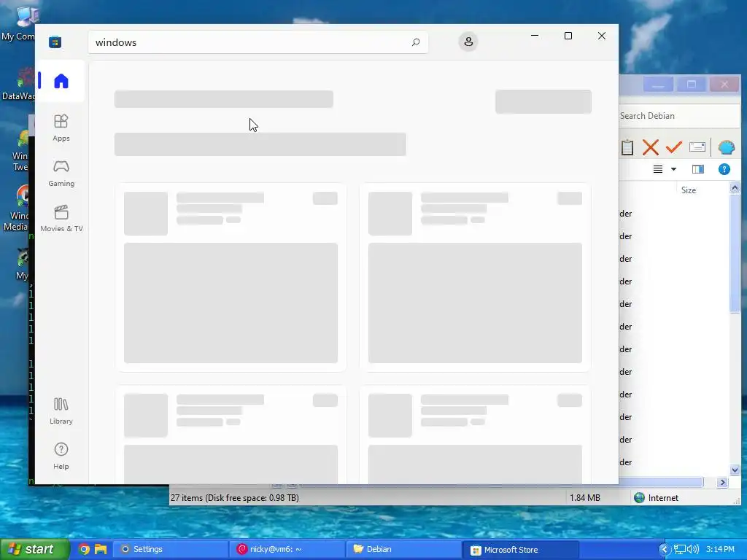747x560 pixels.
Task: Launch Chrome from the quick launch bar
Action: 85,549
